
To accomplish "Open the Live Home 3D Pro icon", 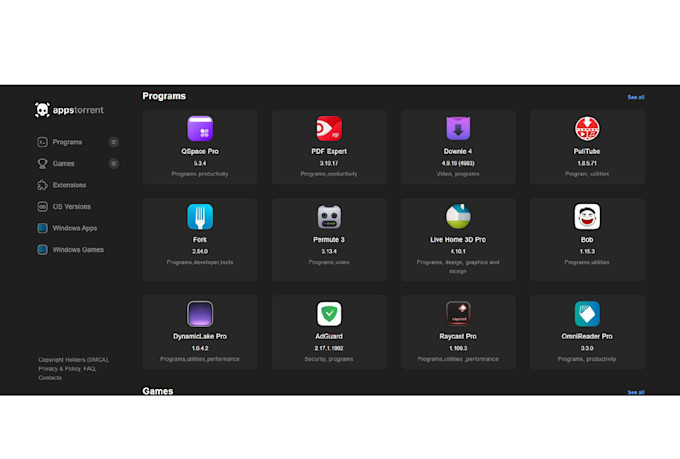I will pos(458,216).
